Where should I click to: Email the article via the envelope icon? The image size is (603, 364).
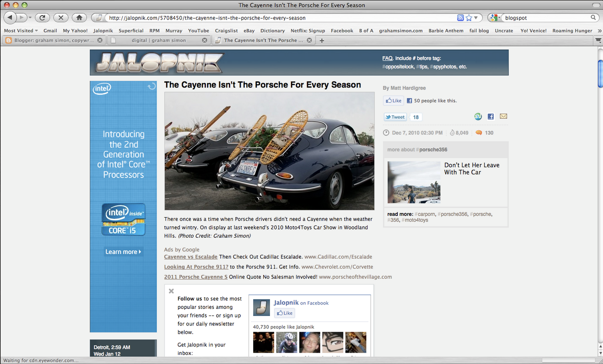click(x=503, y=116)
